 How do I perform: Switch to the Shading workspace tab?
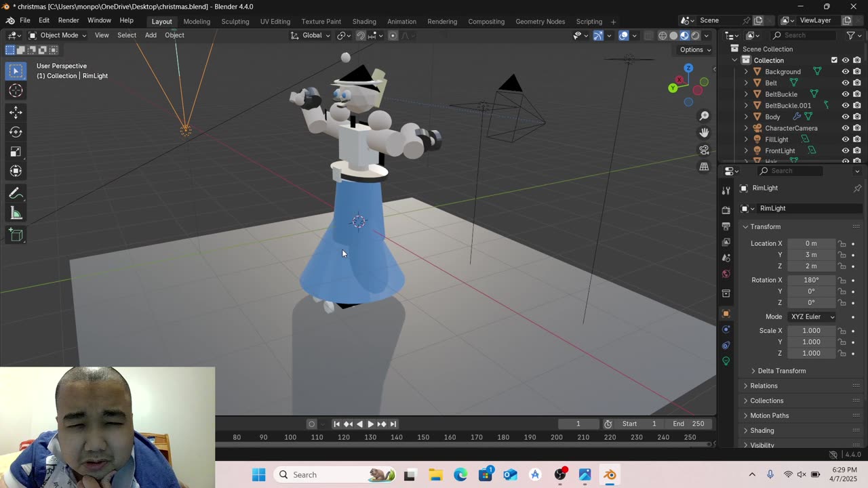(364, 21)
